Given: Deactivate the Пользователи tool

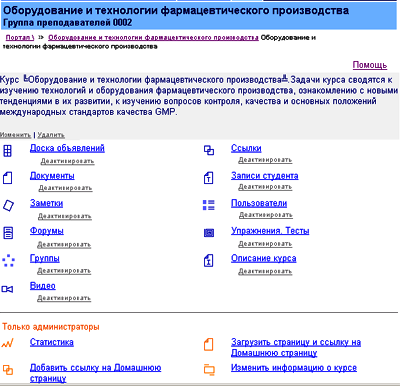Looking at the screenshot, I should click(x=266, y=215).
